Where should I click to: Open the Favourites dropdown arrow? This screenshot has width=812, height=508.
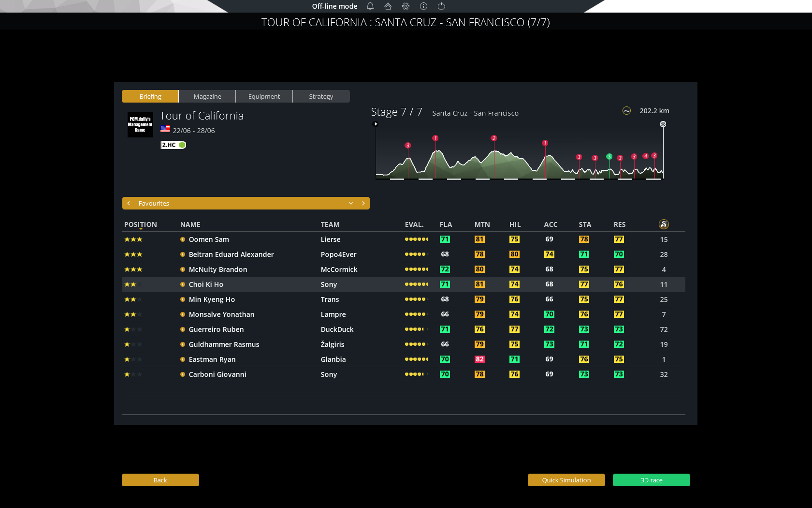[x=351, y=203]
